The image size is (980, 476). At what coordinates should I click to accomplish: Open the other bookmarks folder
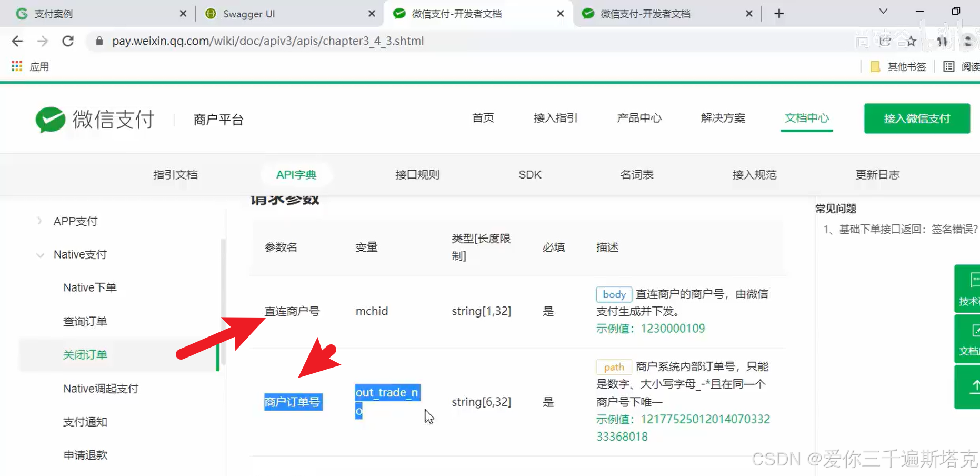898,66
